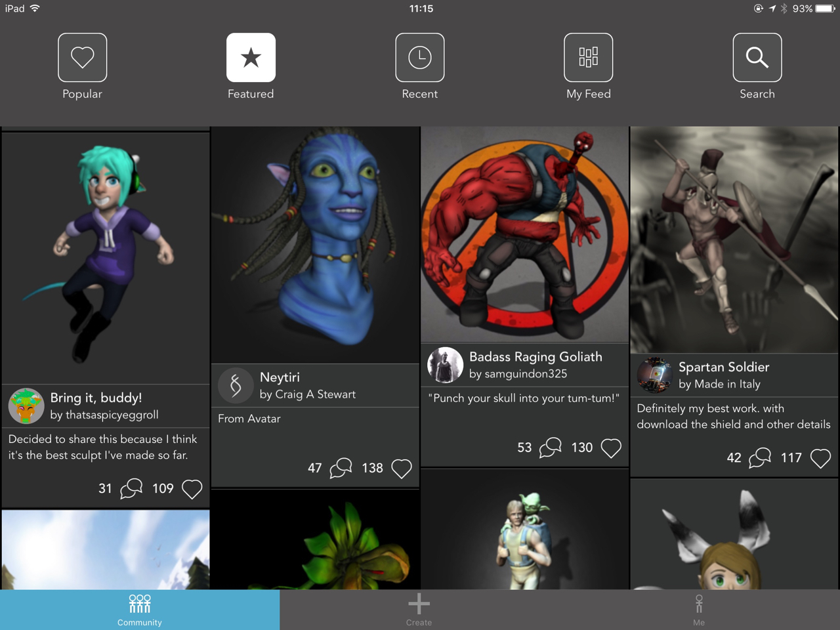Viewport: 840px width, 630px height.
Task: Open the Neytiri sculpt thumbnail
Action: coord(315,245)
